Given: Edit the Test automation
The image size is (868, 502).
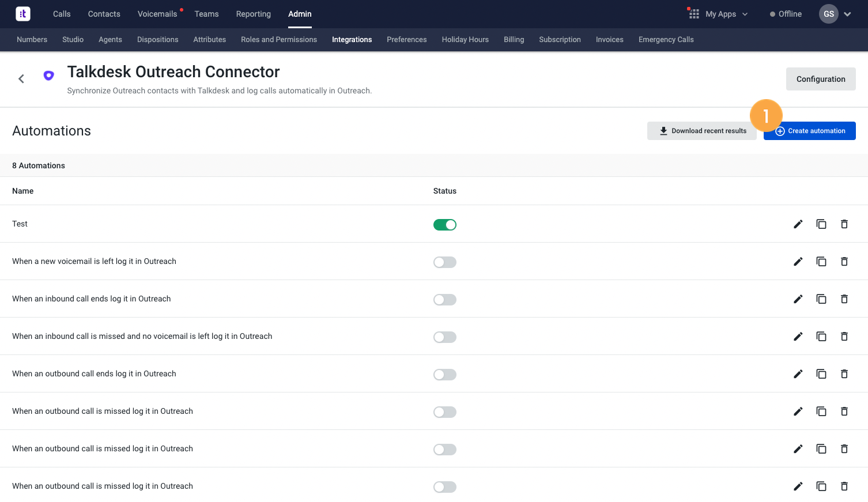Looking at the screenshot, I should 798,224.
